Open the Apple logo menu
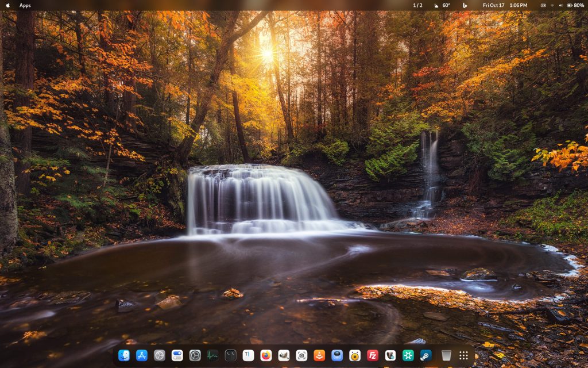The width and height of the screenshot is (588, 368). click(8, 5)
